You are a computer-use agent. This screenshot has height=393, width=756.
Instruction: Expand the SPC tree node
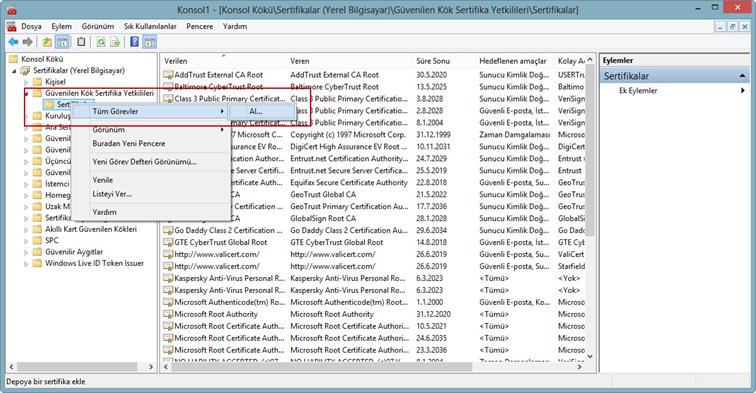(26, 241)
